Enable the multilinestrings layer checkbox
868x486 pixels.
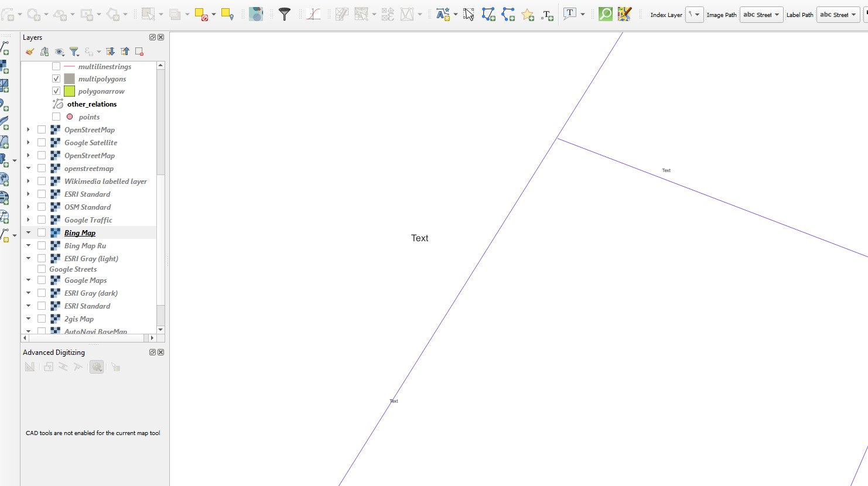pos(56,66)
